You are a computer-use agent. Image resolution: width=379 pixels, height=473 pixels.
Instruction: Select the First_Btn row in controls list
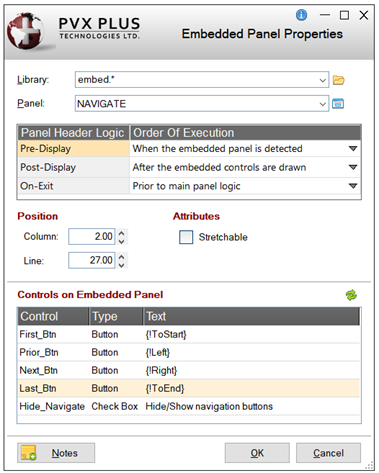click(x=189, y=334)
